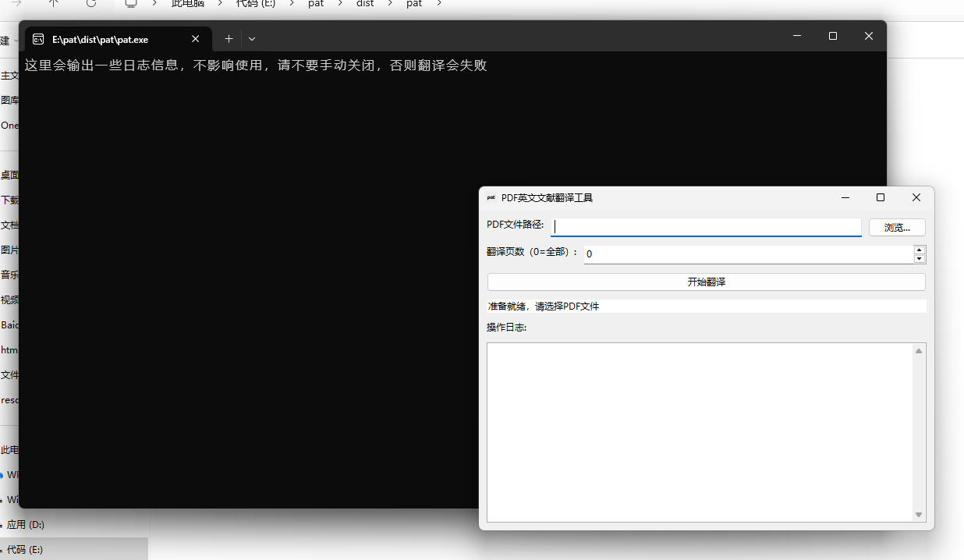Expand the chevron after 此电脑 in breadcrumb

(220, 4)
